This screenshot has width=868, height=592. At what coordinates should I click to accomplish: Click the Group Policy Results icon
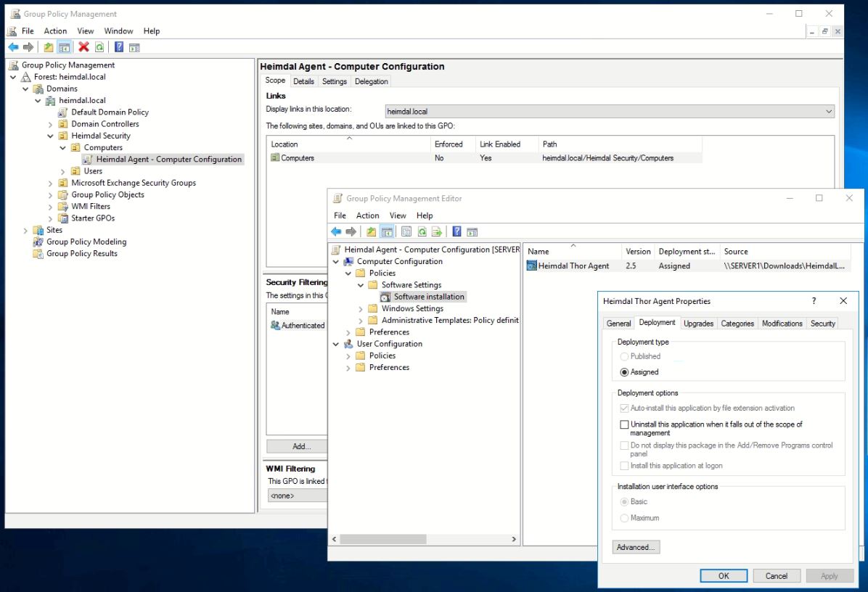click(38, 253)
